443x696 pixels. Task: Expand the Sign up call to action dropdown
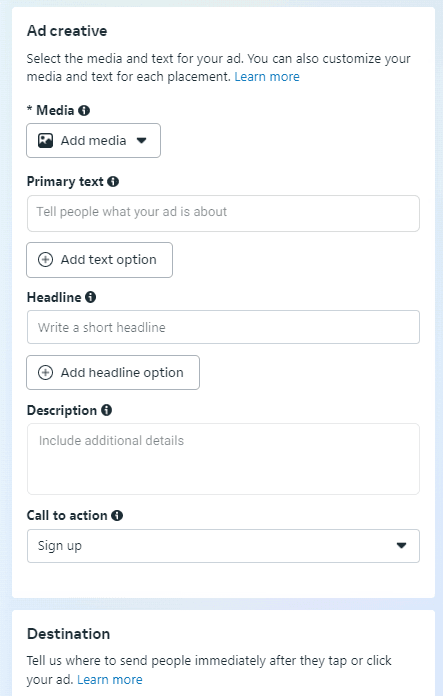223,546
